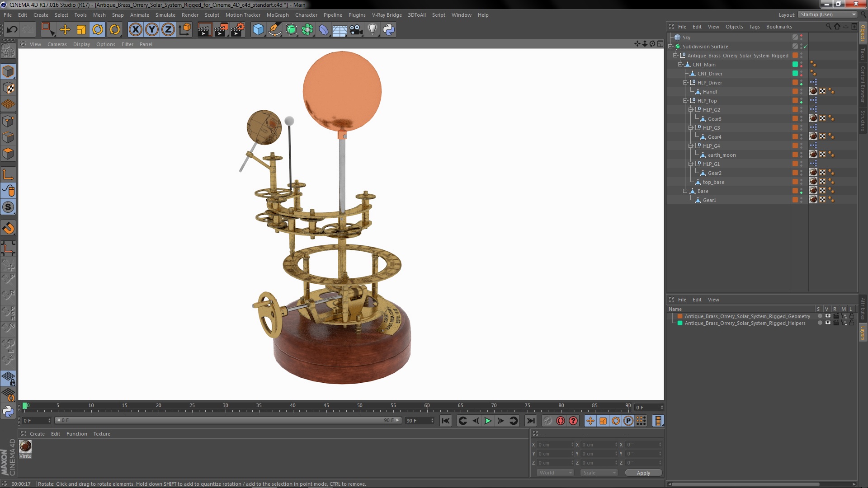Screen dimensions: 868x488
Task: Open the Python script icon in toolbar
Action: [x=389, y=30]
